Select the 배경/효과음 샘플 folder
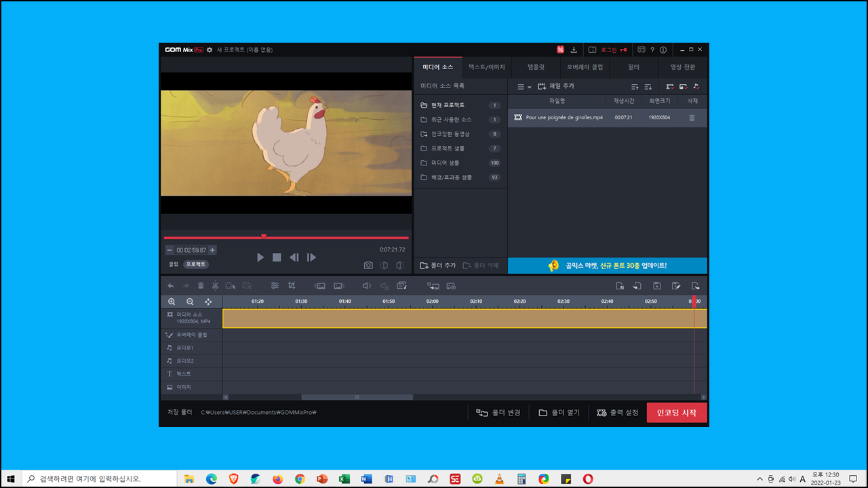Screen dimensions: 868x488 pos(460,177)
